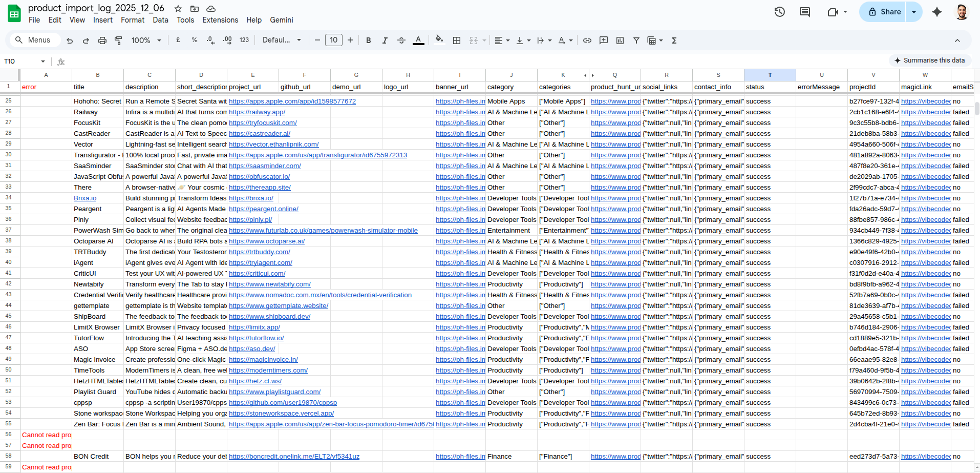Open text rotation options
The image size is (980, 473).
[565, 40]
